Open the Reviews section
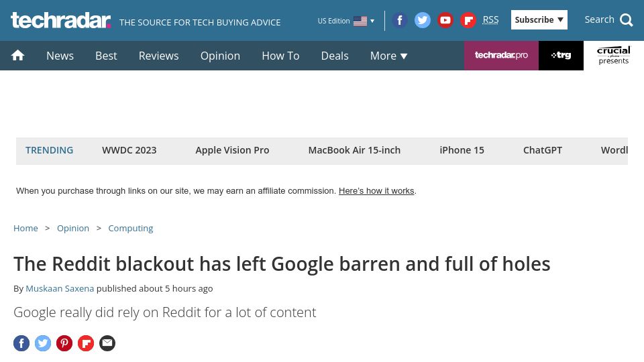 pos(158,56)
